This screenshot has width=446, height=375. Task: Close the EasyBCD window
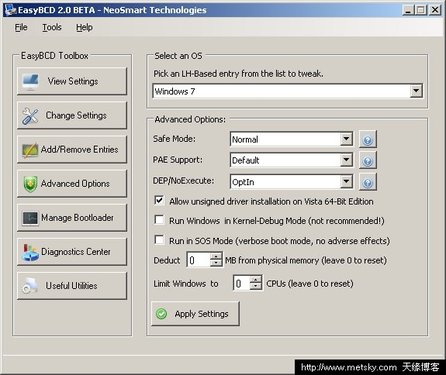click(435, 10)
